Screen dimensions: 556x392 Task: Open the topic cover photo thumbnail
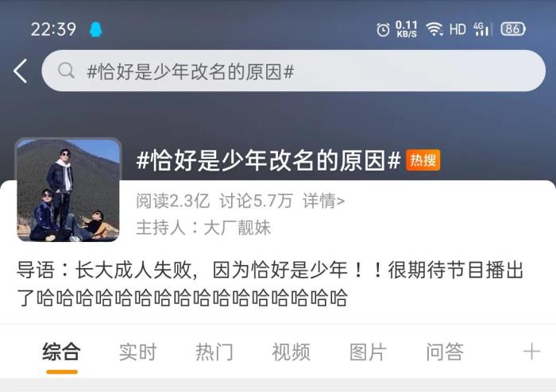click(68, 190)
